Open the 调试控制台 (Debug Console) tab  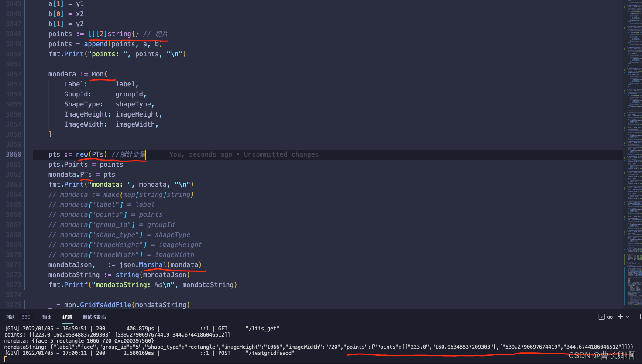[x=94, y=317]
